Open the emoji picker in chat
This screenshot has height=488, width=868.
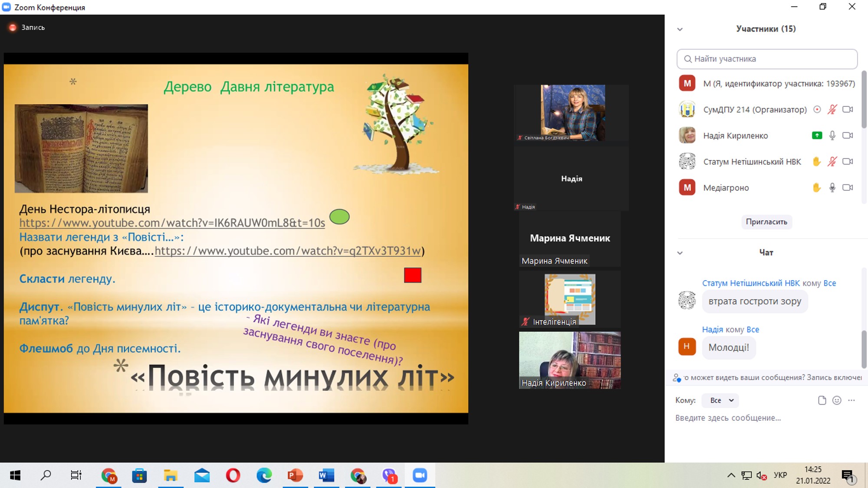(837, 400)
